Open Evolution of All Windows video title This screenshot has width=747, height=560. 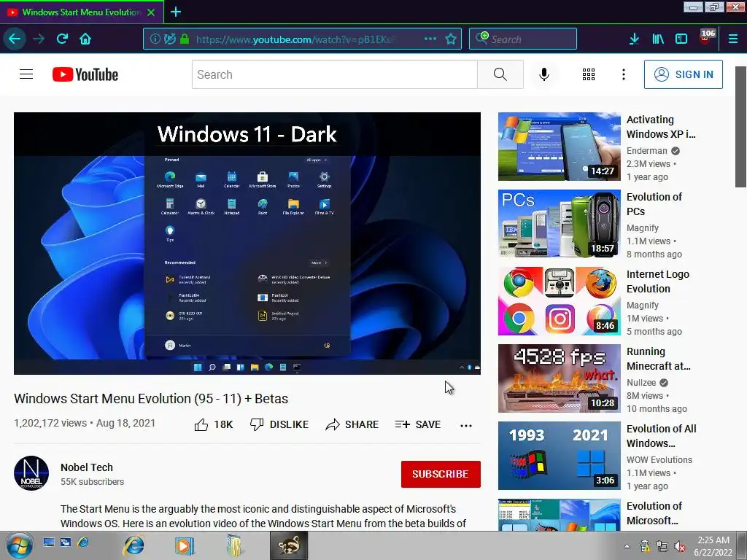point(661,436)
